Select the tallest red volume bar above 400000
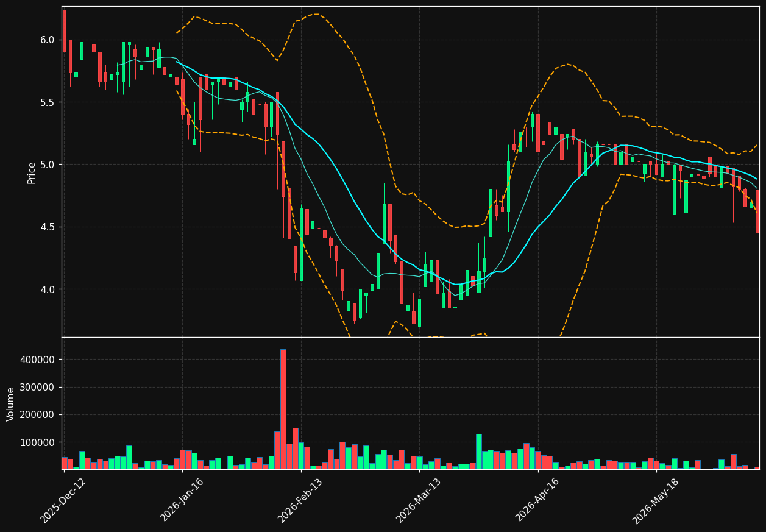This screenshot has width=766, height=532. pos(283,409)
